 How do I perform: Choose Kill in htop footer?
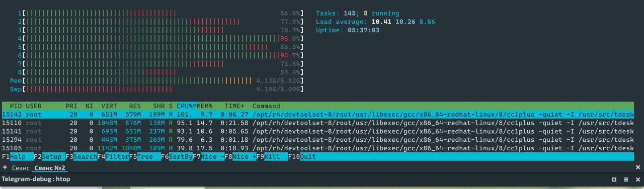(276, 157)
